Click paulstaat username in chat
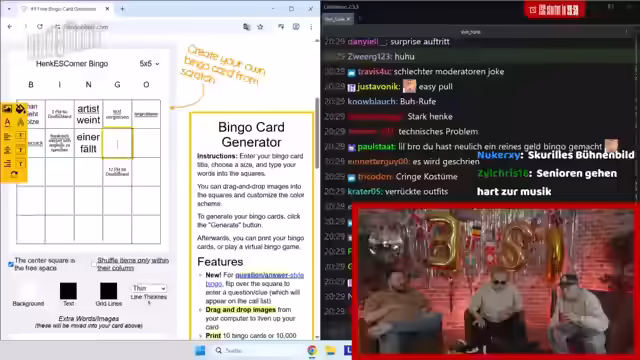Viewport: 640px width, 360px height. 376,147
